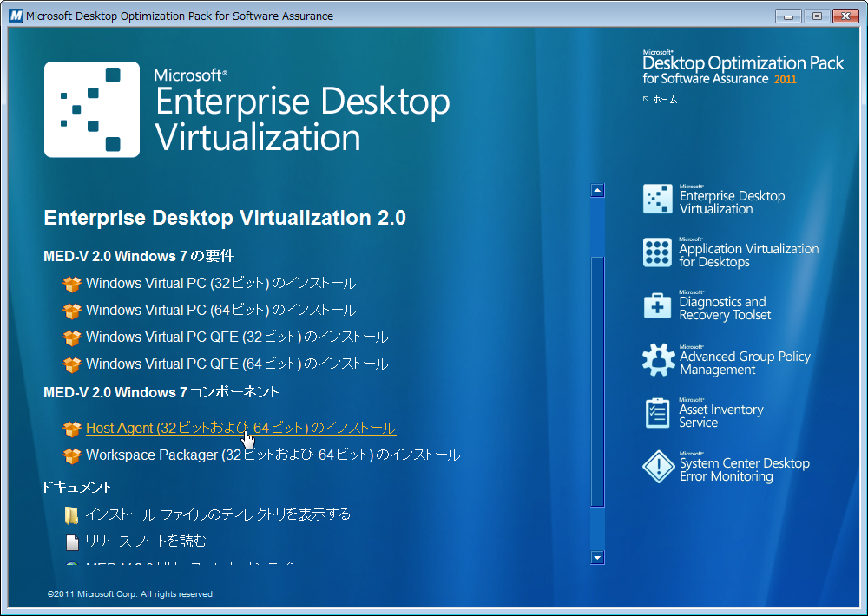The height and width of the screenshot is (616, 868).
Task: Maximize the Desktop Optimization Pack window
Action: click(x=817, y=16)
